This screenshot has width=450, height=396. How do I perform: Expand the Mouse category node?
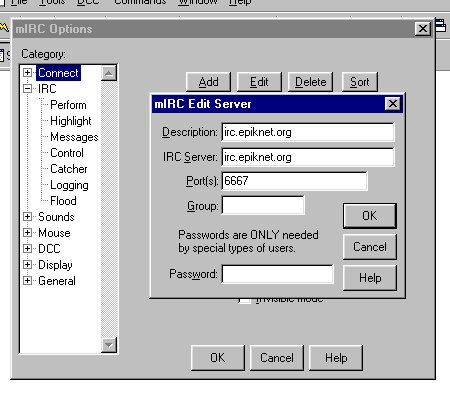27,233
